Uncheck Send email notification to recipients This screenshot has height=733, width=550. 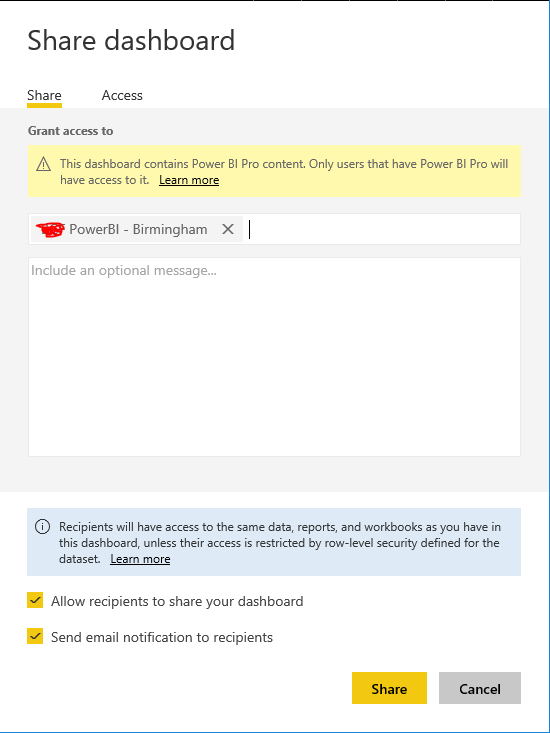point(35,636)
